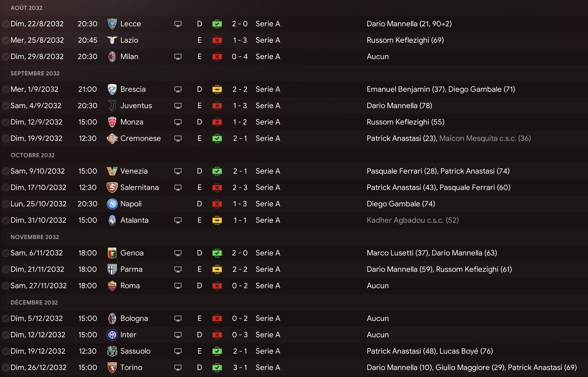
Task: Toggle the check circle beside Lecce fixture
Action: click(x=5, y=24)
